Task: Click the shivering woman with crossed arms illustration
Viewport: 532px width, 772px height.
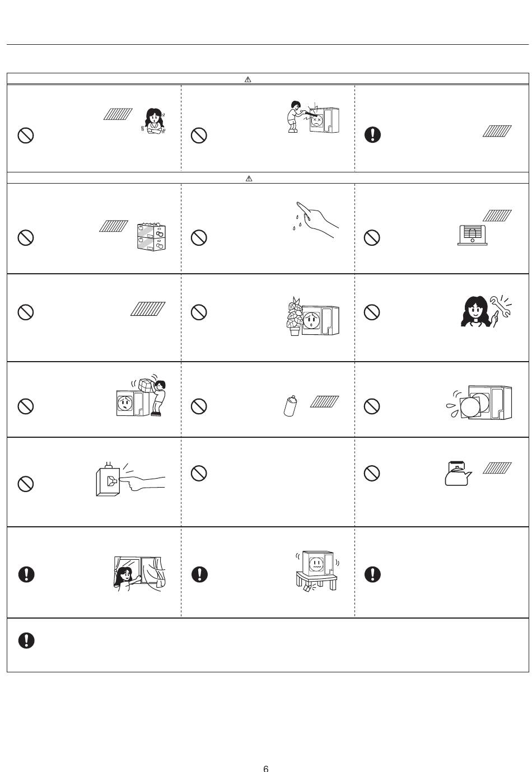Action: point(153,121)
